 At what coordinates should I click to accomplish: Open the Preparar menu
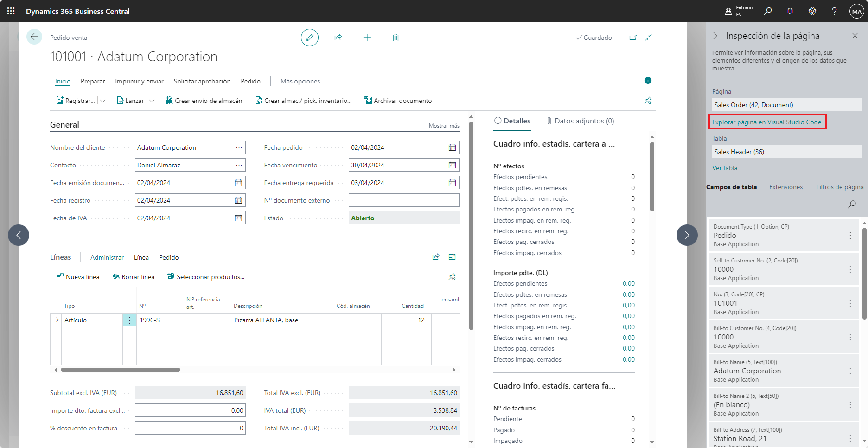[93, 81]
